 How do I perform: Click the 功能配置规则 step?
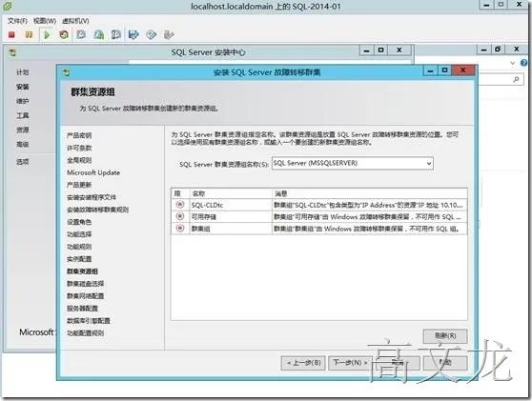coord(85,332)
